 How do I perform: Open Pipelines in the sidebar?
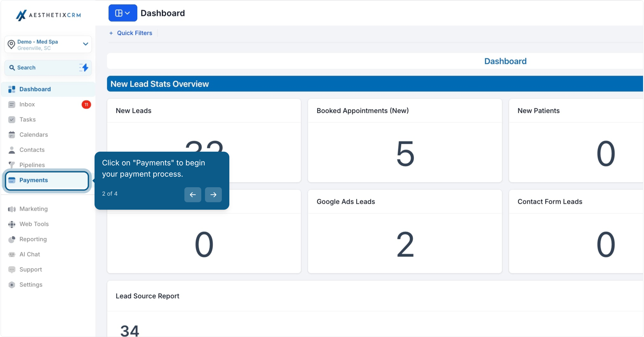[48, 165]
